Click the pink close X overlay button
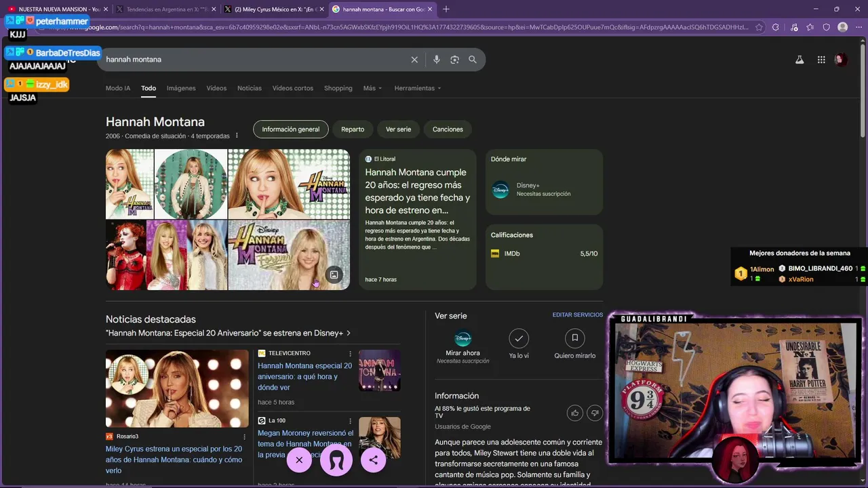Screen dimensions: 868x488 pos(299,460)
